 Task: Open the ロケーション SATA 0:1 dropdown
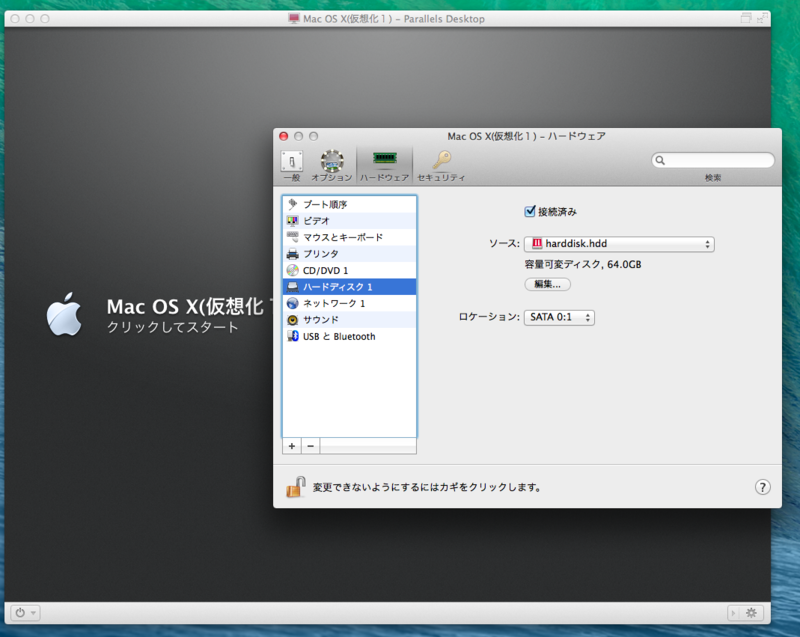(x=559, y=317)
